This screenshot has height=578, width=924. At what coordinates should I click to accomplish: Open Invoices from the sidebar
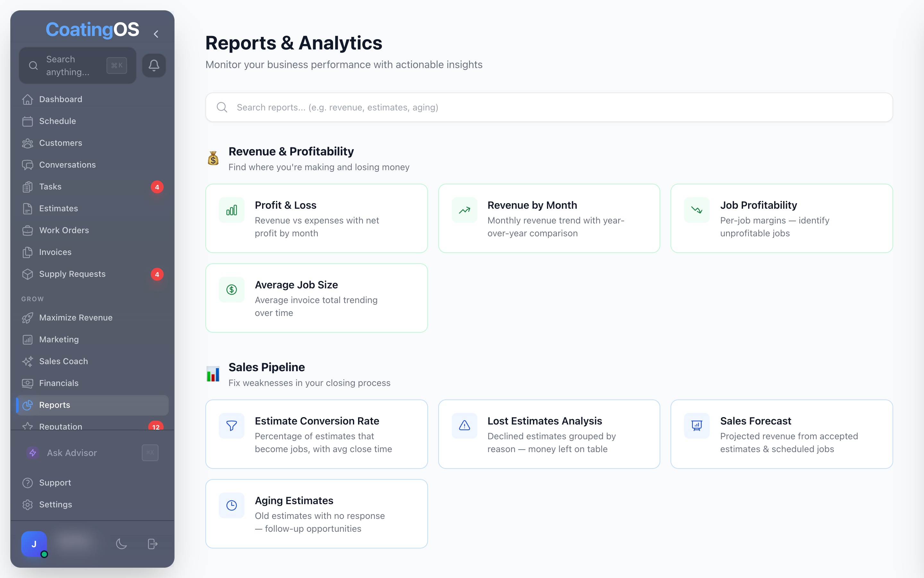pyautogui.click(x=92, y=252)
